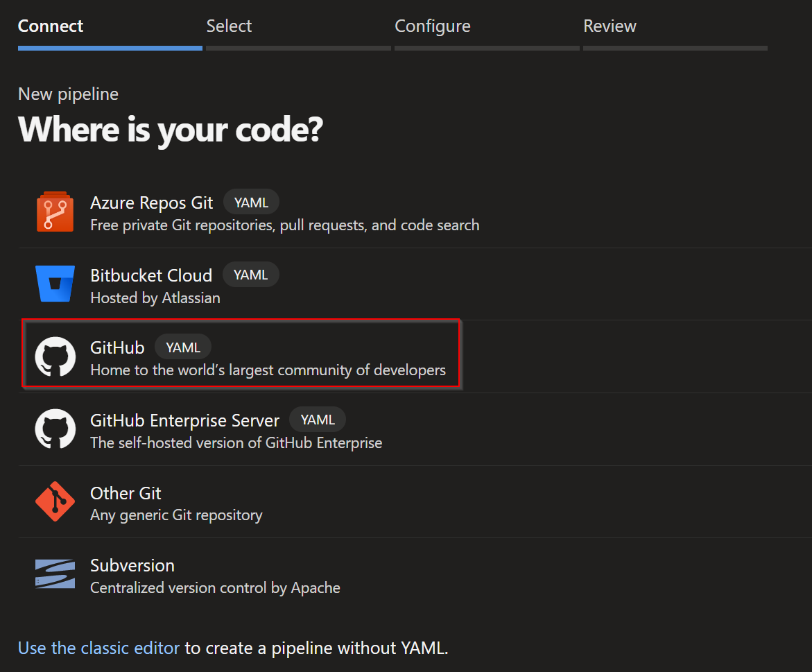812x672 pixels.
Task: Click the 'Where is your code?' heading
Action: [171, 129]
